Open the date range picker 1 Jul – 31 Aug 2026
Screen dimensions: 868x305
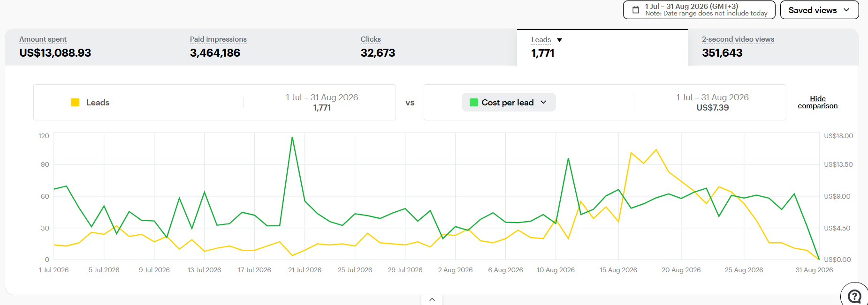[699, 10]
